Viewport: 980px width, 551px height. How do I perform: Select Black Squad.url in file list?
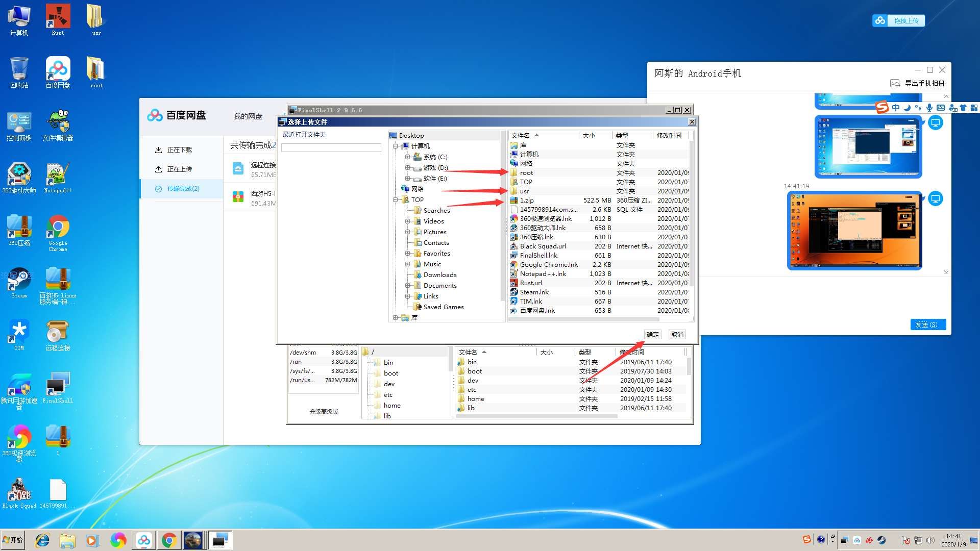599,246
